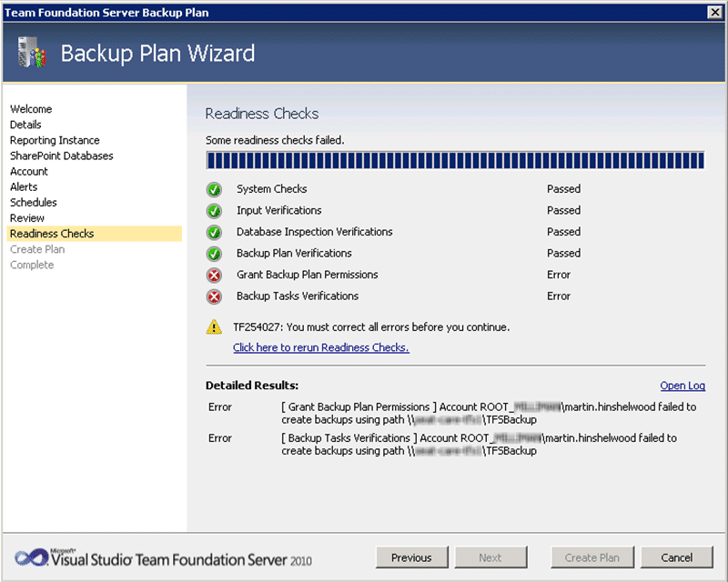Click Passed status for Database Inspection Verifications

tap(563, 232)
